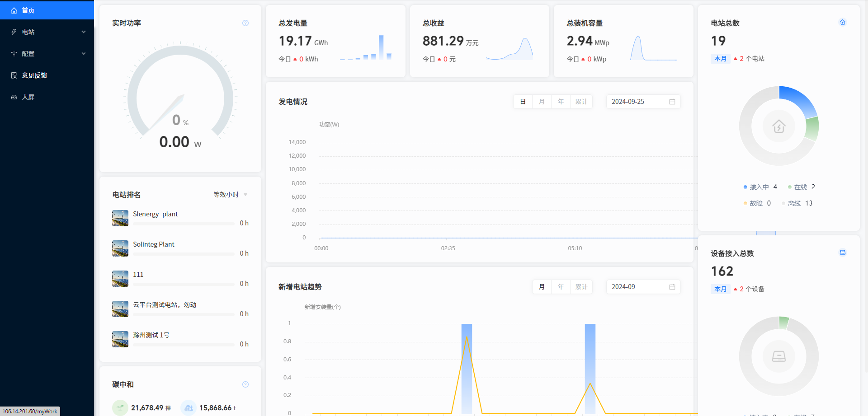The height and width of the screenshot is (416, 868).
Task: Switch 发电情况 chart to 年 view
Action: [x=561, y=102]
